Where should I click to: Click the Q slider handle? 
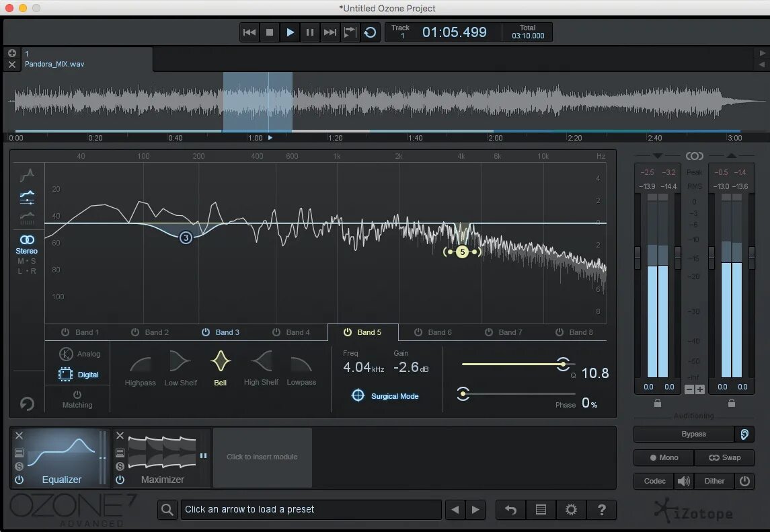[x=564, y=364]
